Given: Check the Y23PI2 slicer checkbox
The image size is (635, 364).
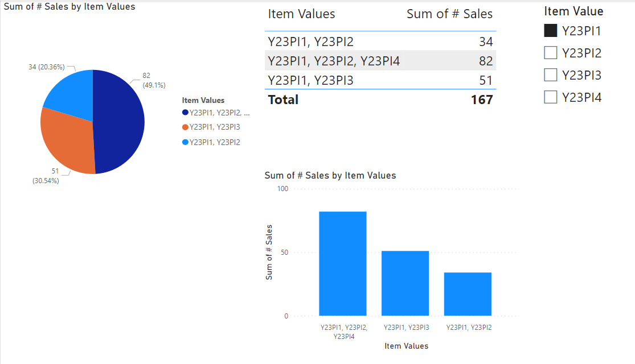Looking at the screenshot, I should tap(550, 52).
